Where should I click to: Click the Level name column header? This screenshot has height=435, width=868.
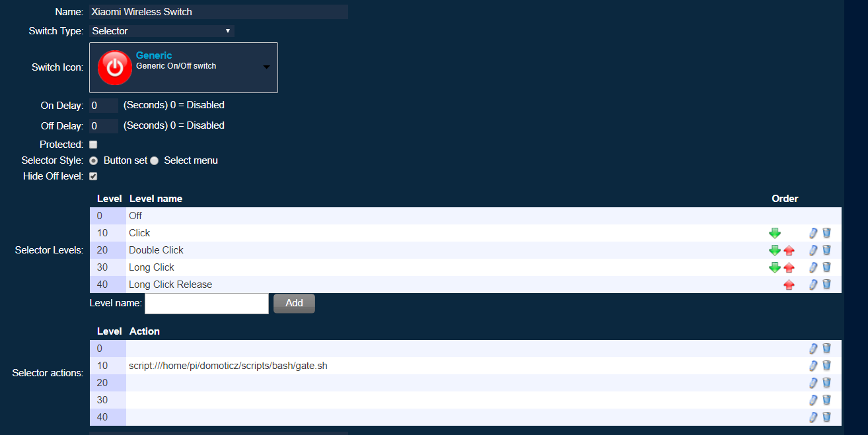pyautogui.click(x=156, y=199)
